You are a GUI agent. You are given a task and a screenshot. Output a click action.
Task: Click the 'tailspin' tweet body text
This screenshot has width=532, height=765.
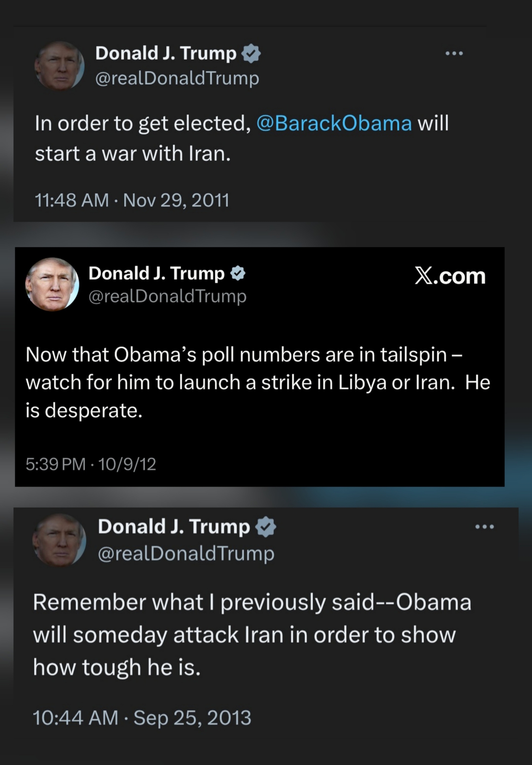tap(258, 382)
